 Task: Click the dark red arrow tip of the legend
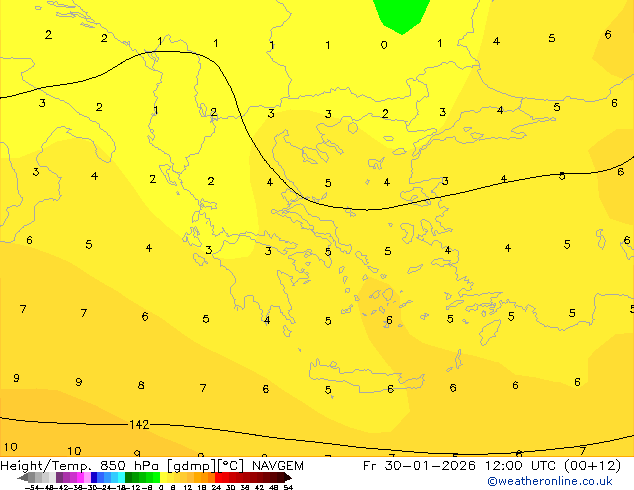288,477
